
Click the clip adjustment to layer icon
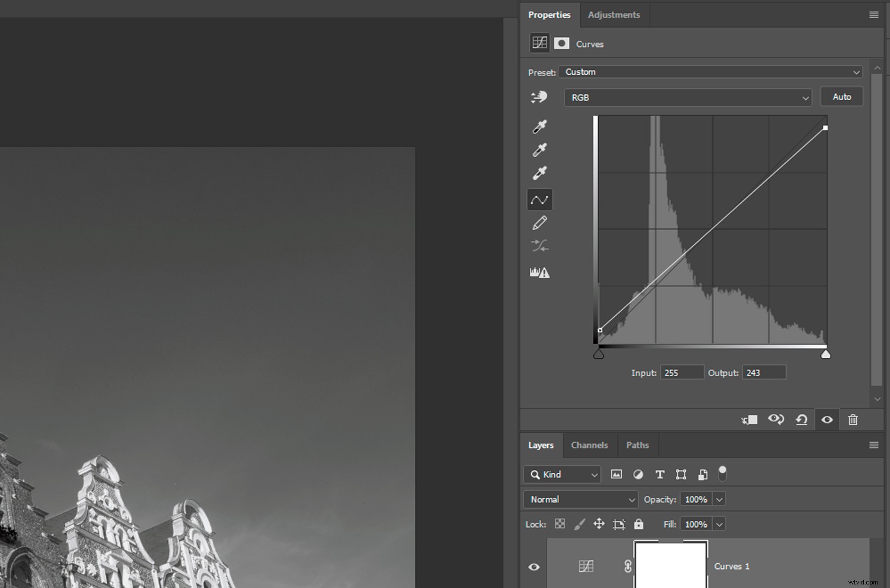(749, 419)
